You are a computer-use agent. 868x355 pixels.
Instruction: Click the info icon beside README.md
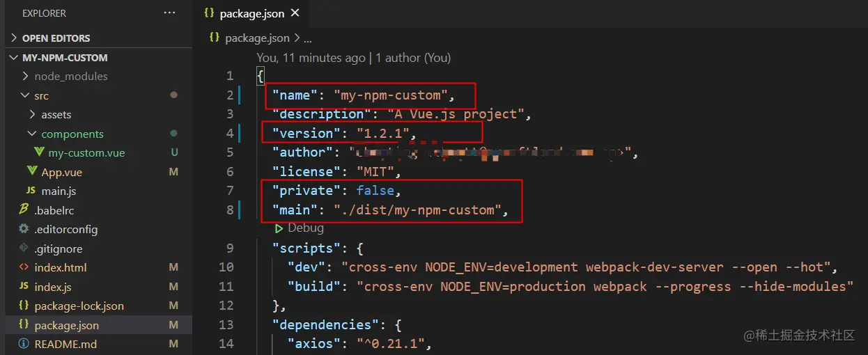coord(24,344)
